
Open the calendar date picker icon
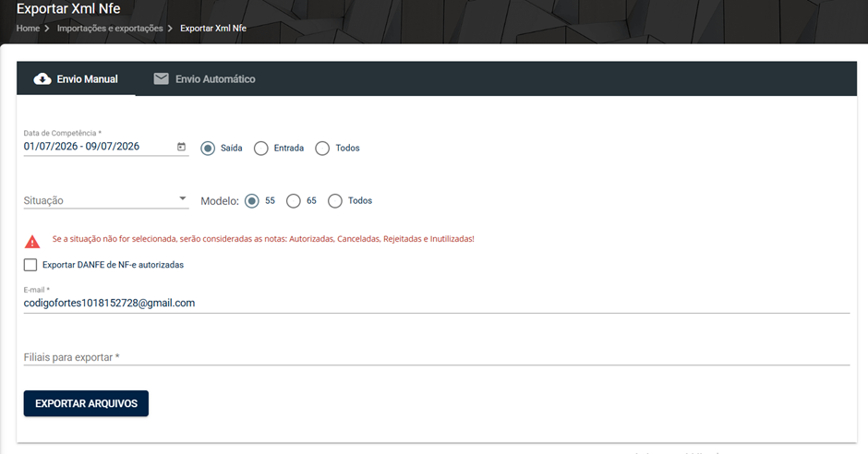(x=181, y=147)
